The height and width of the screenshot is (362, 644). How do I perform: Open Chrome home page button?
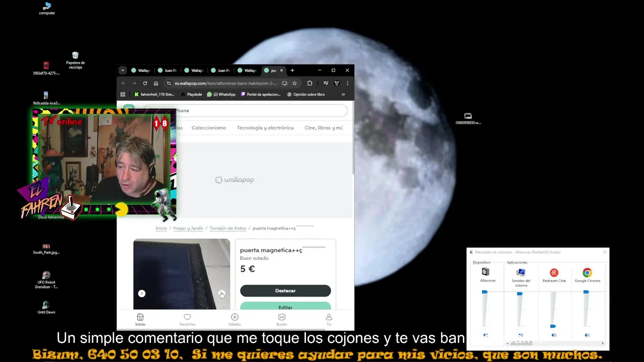(x=156, y=83)
